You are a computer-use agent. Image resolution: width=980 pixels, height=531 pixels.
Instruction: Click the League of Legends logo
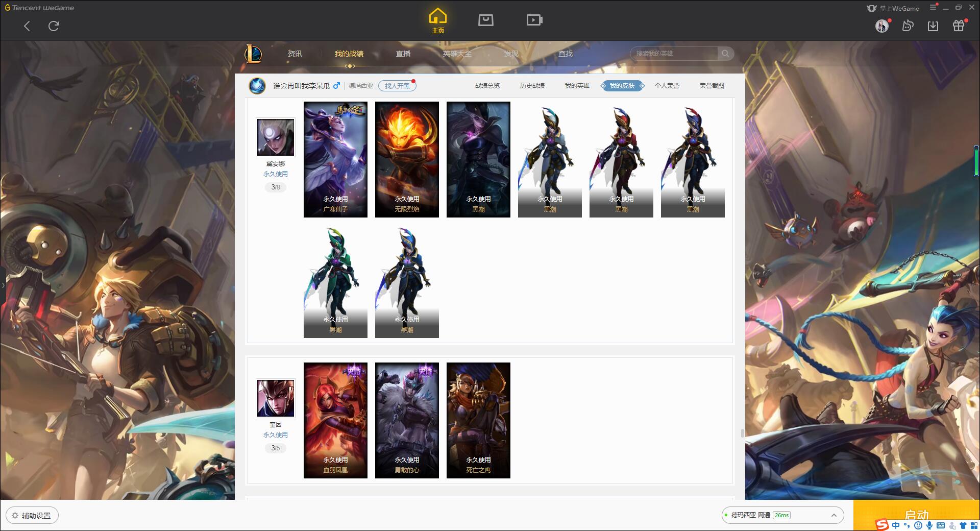pyautogui.click(x=253, y=54)
